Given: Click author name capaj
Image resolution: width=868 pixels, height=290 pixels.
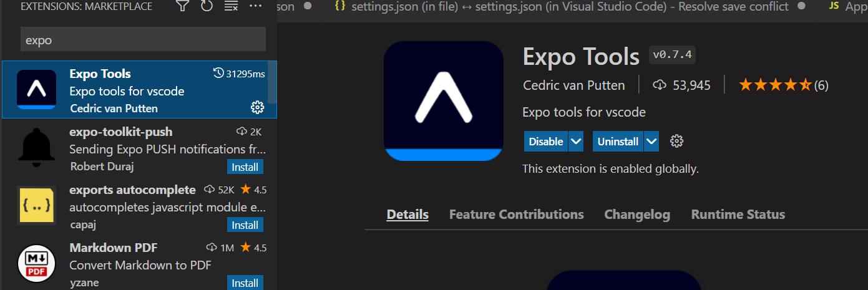Looking at the screenshot, I should [82, 225].
